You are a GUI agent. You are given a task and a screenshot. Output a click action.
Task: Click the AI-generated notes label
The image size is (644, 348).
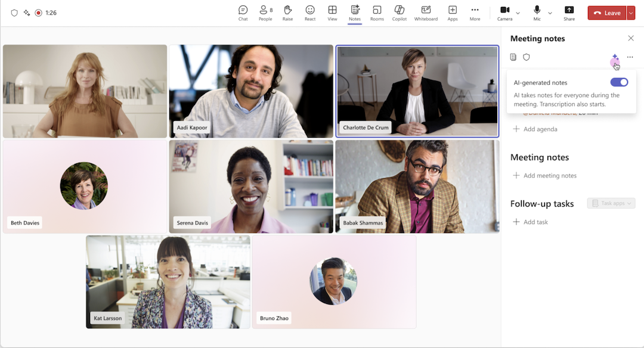(x=540, y=82)
